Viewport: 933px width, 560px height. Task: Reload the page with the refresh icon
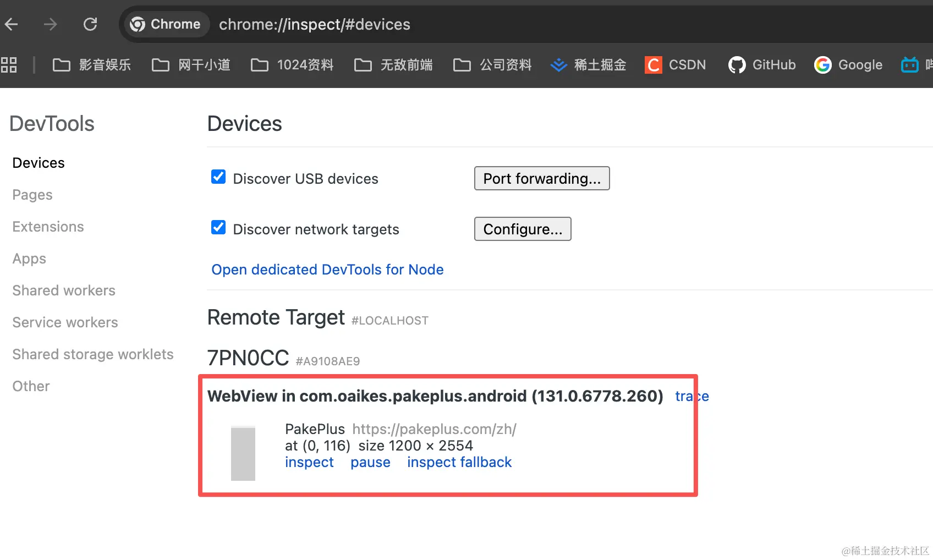90,24
